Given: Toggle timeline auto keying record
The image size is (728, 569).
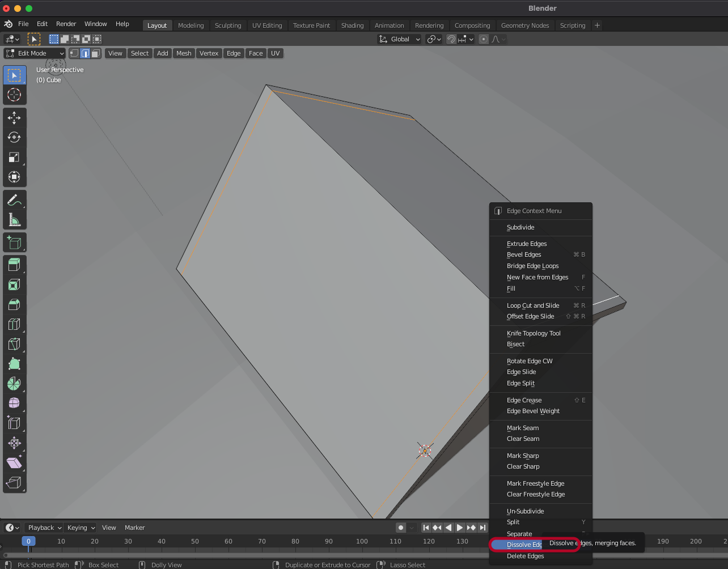Looking at the screenshot, I should click(401, 528).
